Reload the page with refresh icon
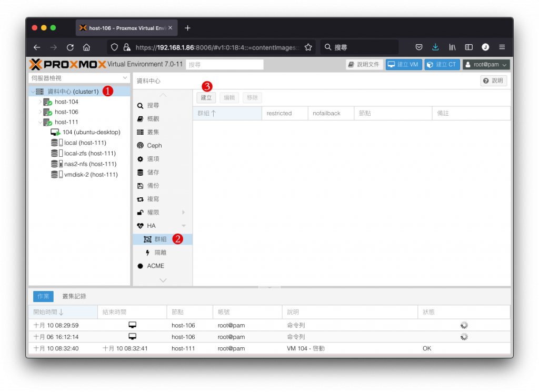Image resolution: width=539 pixels, height=392 pixels. (x=70, y=47)
